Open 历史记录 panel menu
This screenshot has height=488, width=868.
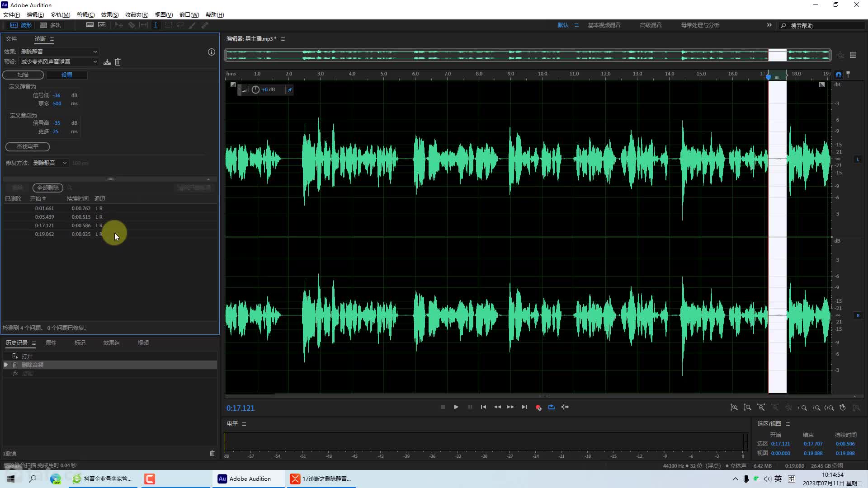click(x=34, y=343)
